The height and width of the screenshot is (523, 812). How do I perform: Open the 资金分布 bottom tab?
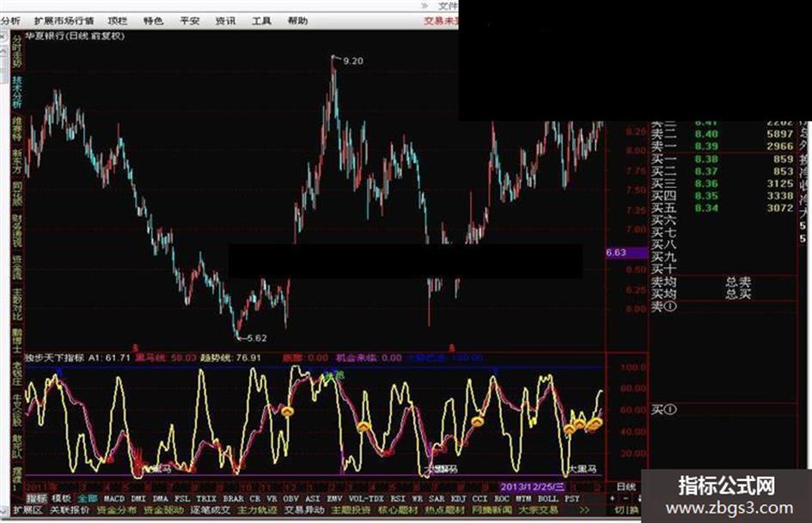pos(117,510)
